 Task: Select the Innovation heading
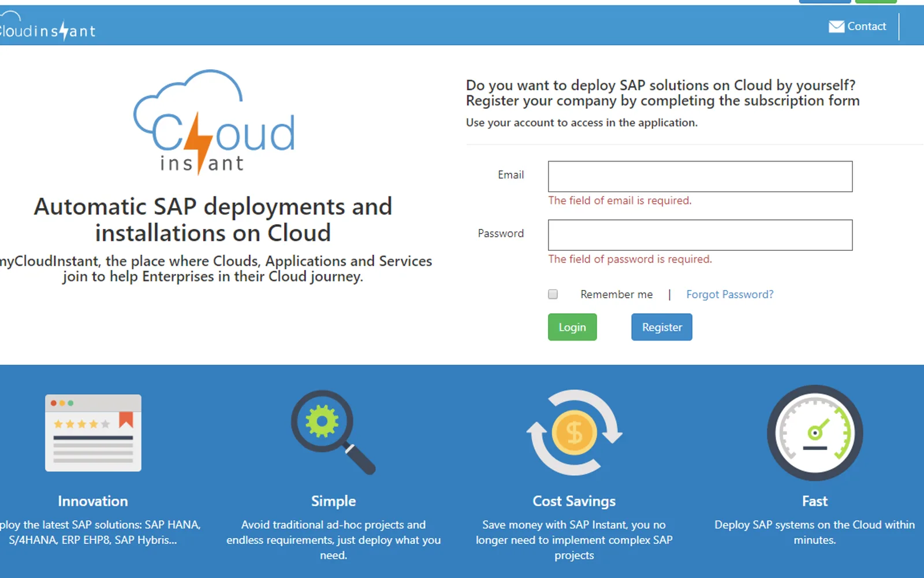tap(93, 501)
